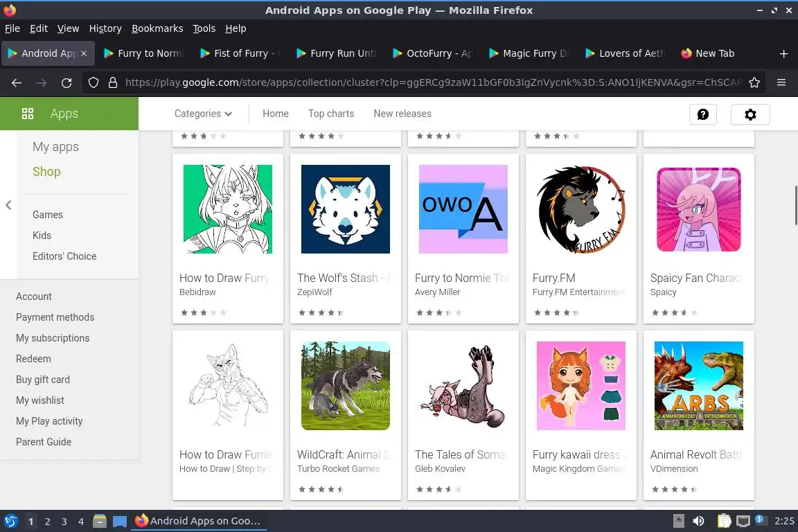Switch to OctoFurry tab

tap(432, 53)
